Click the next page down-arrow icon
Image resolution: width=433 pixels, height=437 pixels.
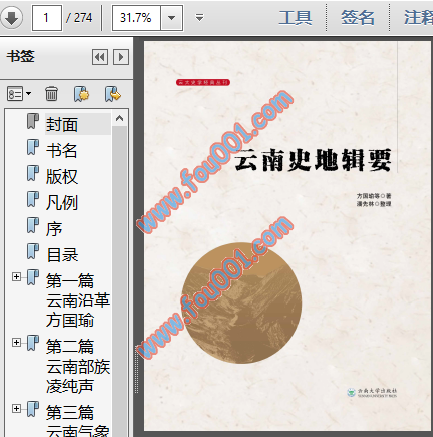[11, 18]
